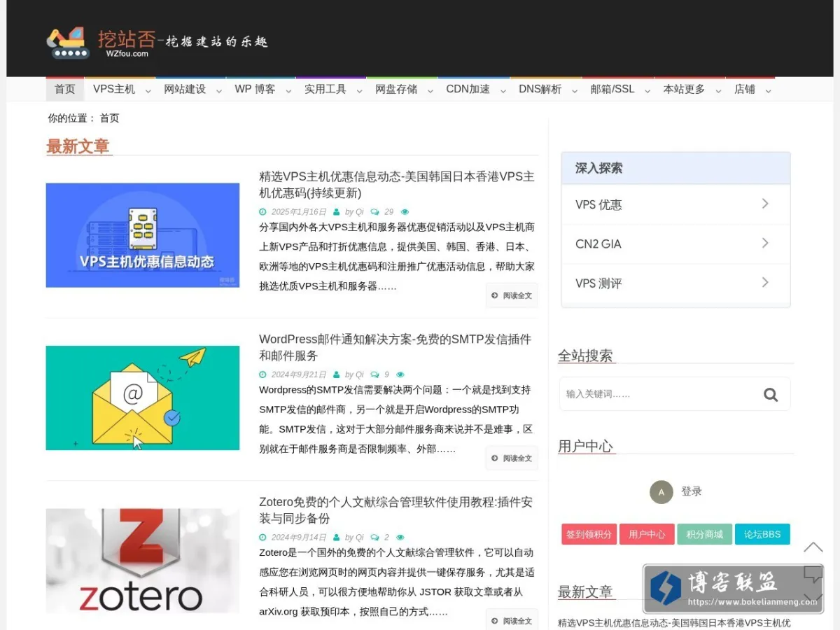Viewport: 840px width, 630px height.
Task: Click the avatar icon beside 登录
Action: [x=661, y=492]
